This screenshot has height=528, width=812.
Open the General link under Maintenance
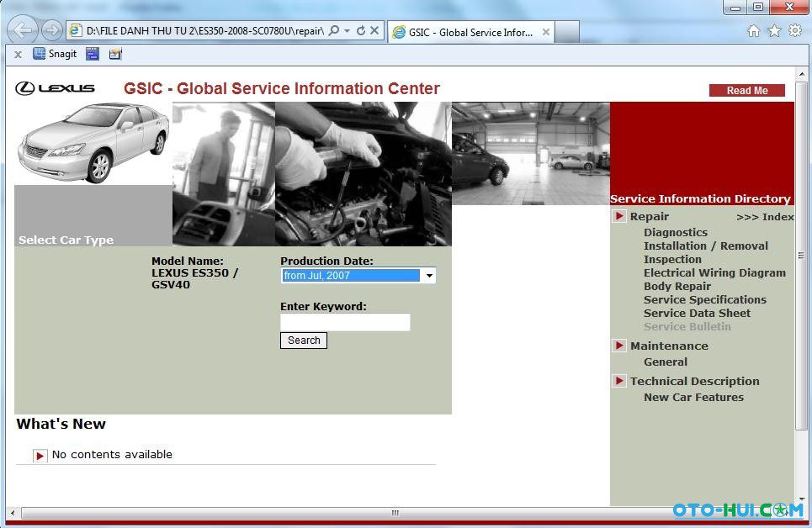(x=666, y=362)
